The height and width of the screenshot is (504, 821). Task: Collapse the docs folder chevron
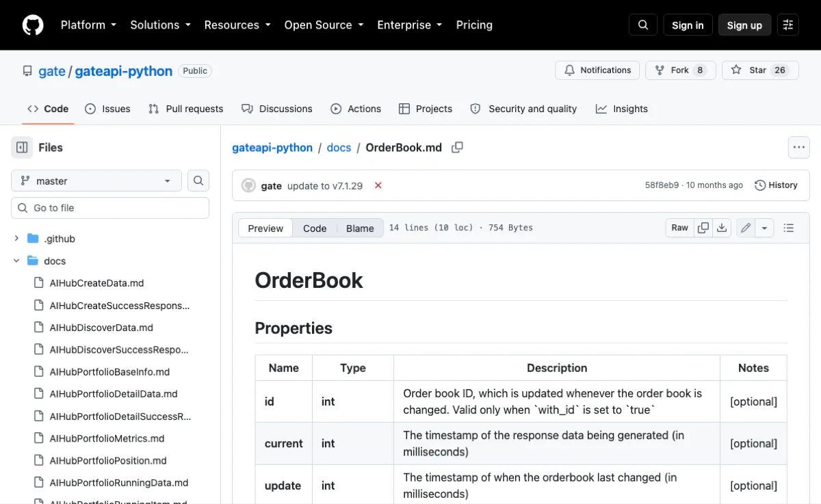pyautogui.click(x=16, y=261)
